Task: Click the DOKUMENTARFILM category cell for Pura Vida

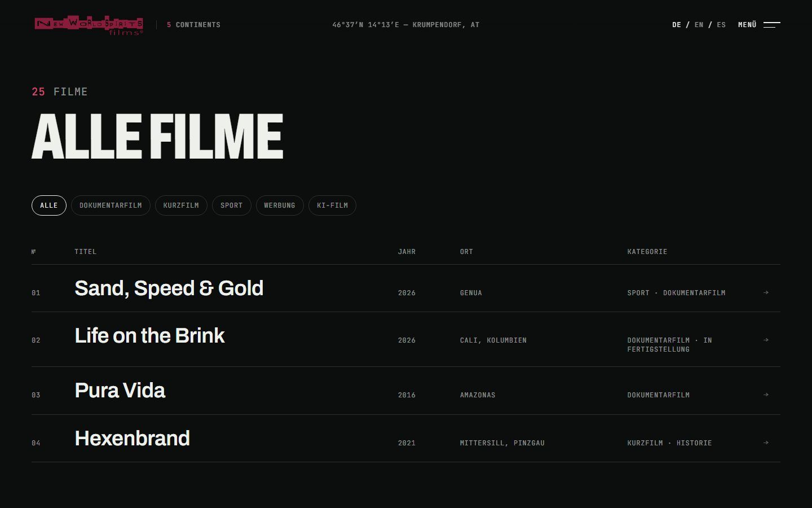Action: pyautogui.click(x=658, y=395)
